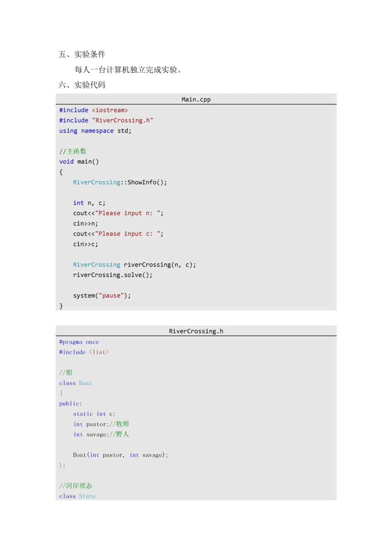This screenshot has height=555, width=392.
Task: Click the using namespace std line
Action: coord(95,131)
